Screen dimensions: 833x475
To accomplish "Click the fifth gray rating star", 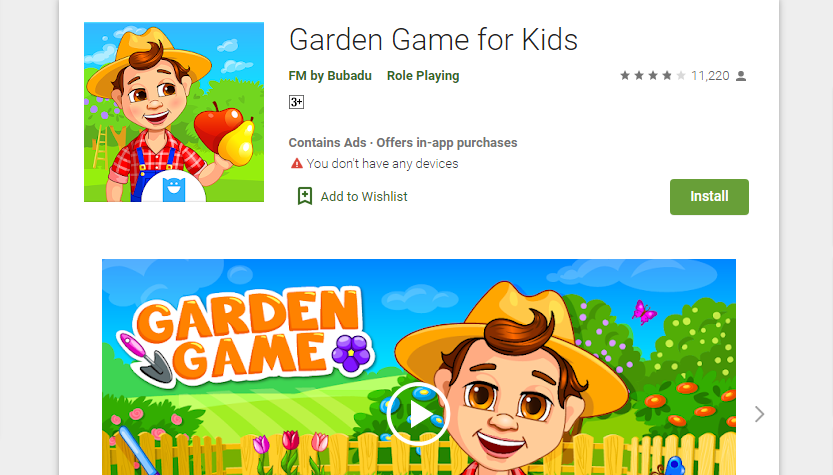I will (681, 75).
